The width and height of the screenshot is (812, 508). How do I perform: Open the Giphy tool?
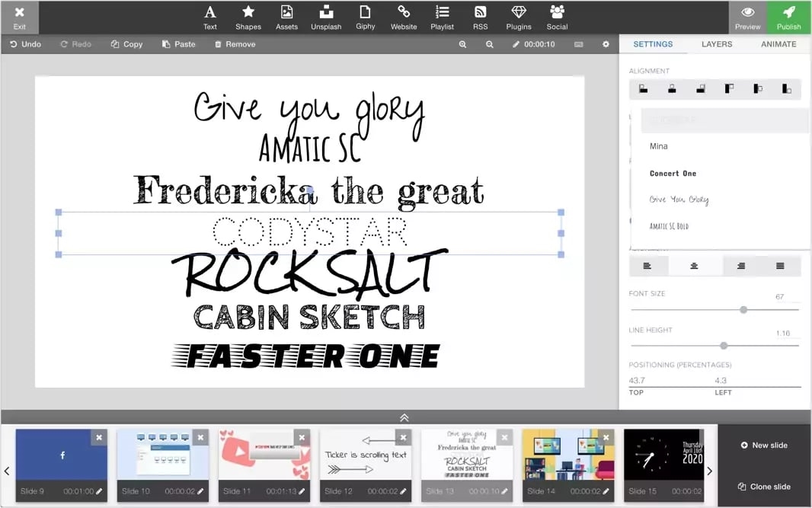(x=366, y=17)
